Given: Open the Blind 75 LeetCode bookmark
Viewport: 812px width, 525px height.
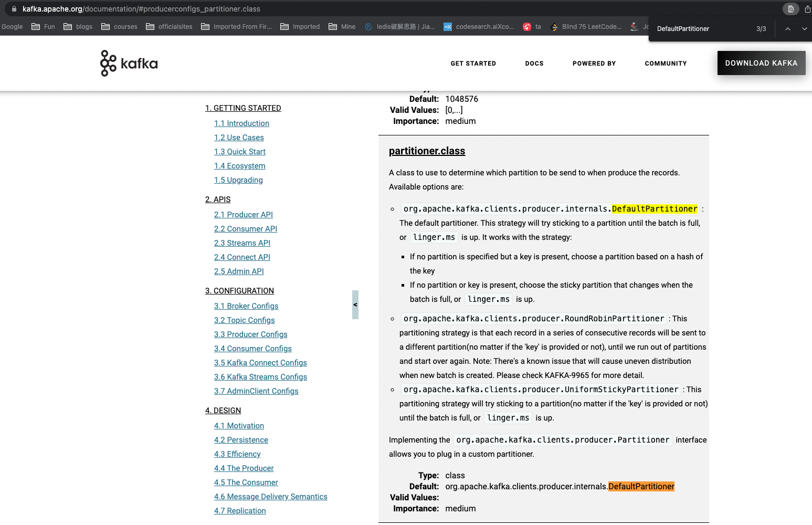Looking at the screenshot, I should coord(586,27).
